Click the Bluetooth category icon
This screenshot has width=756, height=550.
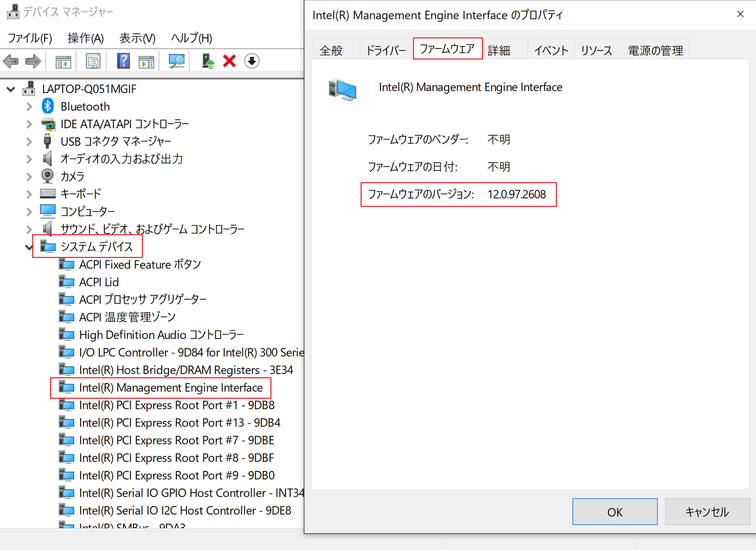[x=48, y=106]
